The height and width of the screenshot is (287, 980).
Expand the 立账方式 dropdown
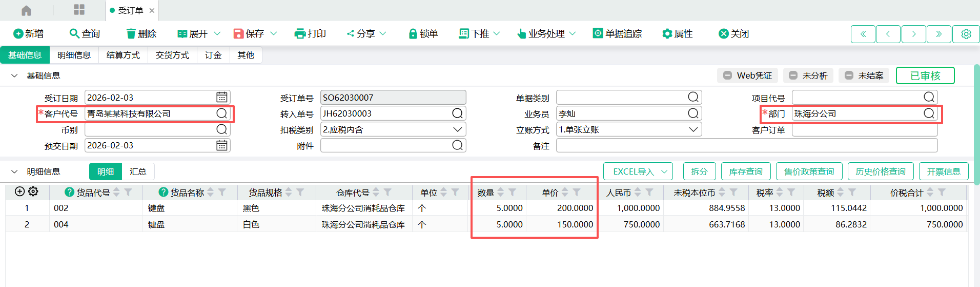pos(693,129)
